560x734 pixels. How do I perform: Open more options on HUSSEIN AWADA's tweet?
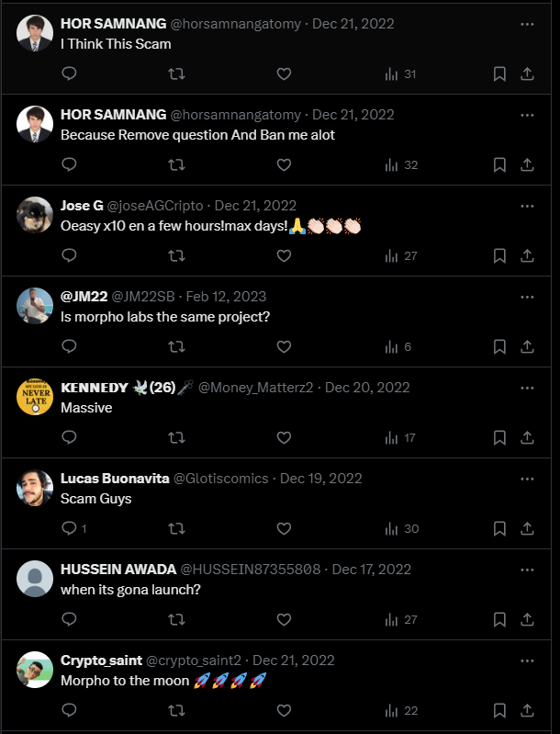point(527,570)
